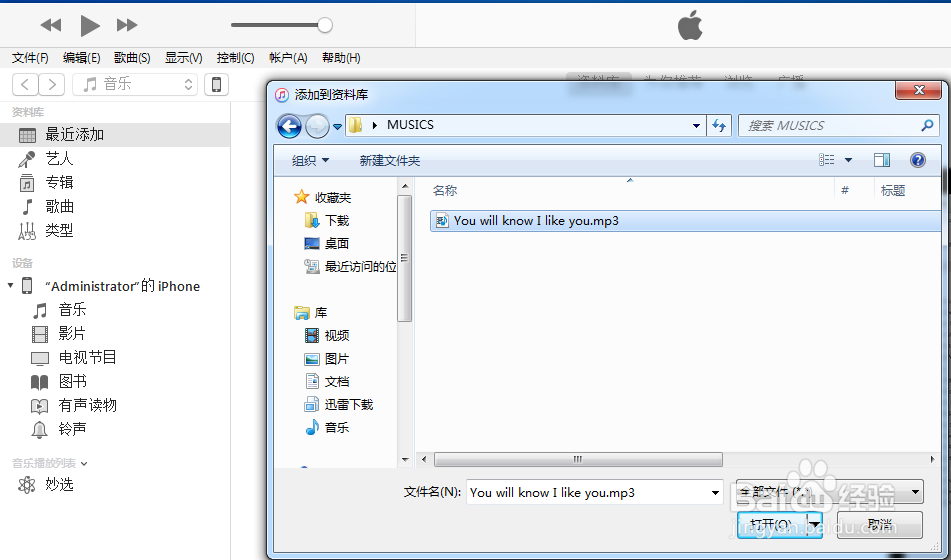Refresh the MUSICS folder view
951x560 pixels.
719,126
